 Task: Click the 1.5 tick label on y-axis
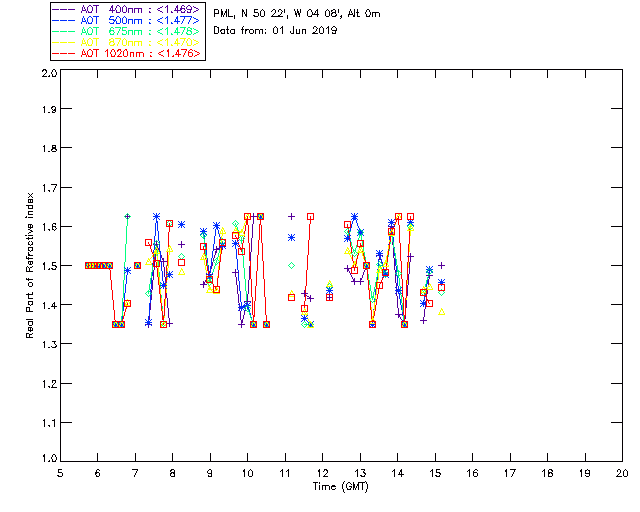pos(47,266)
